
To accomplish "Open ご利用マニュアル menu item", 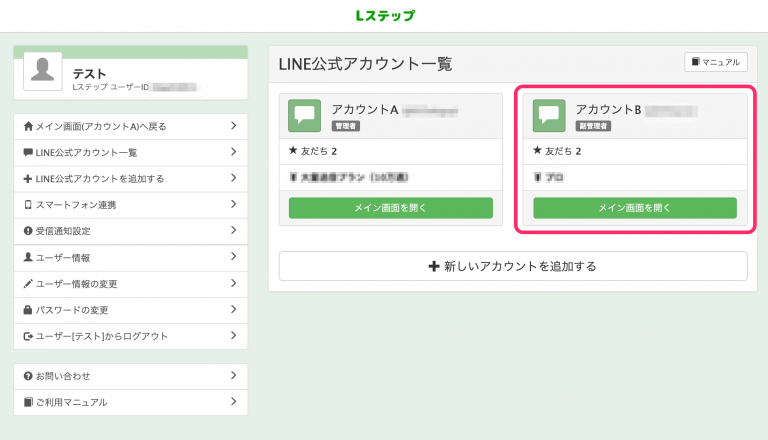I will point(130,402).
